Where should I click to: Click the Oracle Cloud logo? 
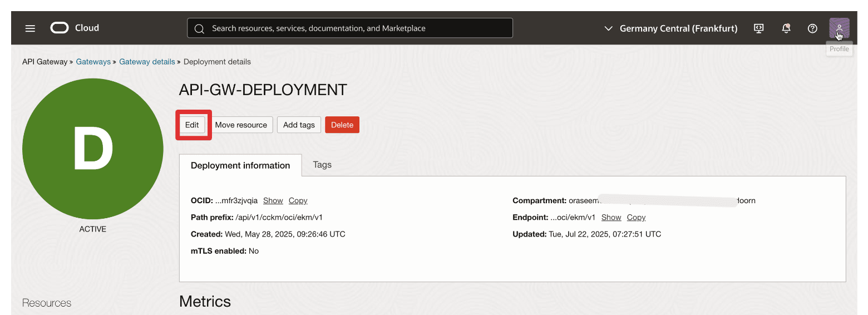tap(75, 28)
